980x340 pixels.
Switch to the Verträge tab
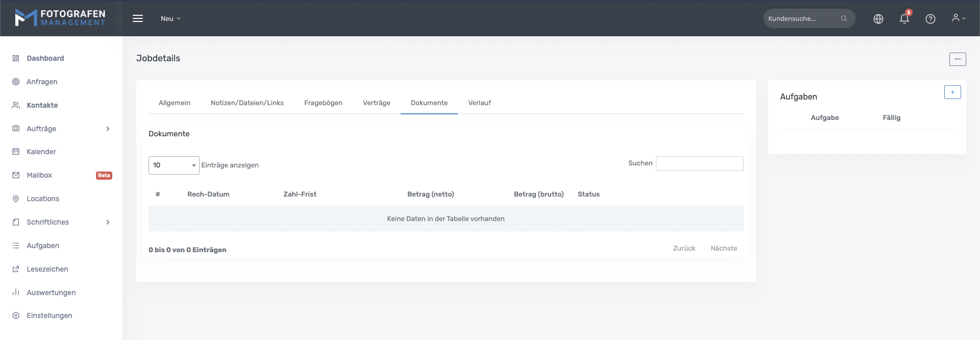[x=376, y=103]
